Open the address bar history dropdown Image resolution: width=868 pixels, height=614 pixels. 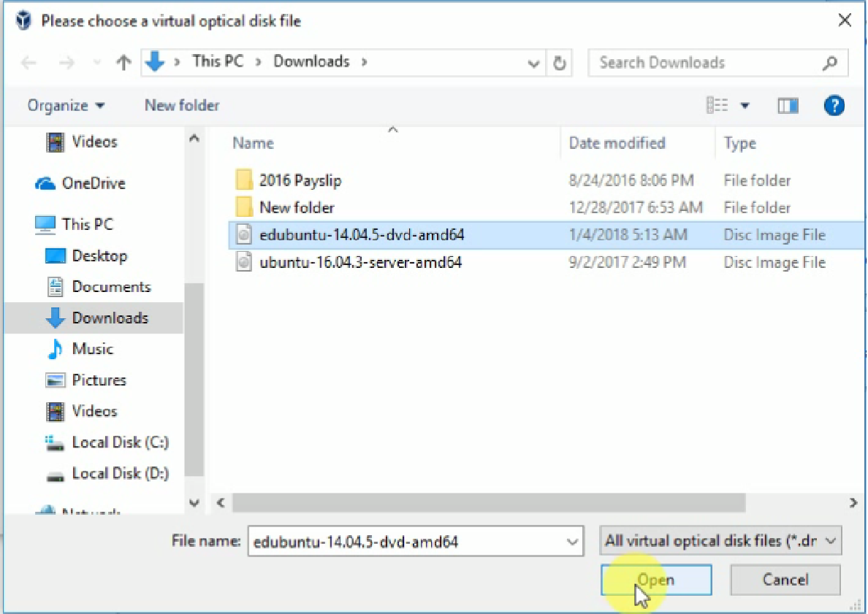533,63
